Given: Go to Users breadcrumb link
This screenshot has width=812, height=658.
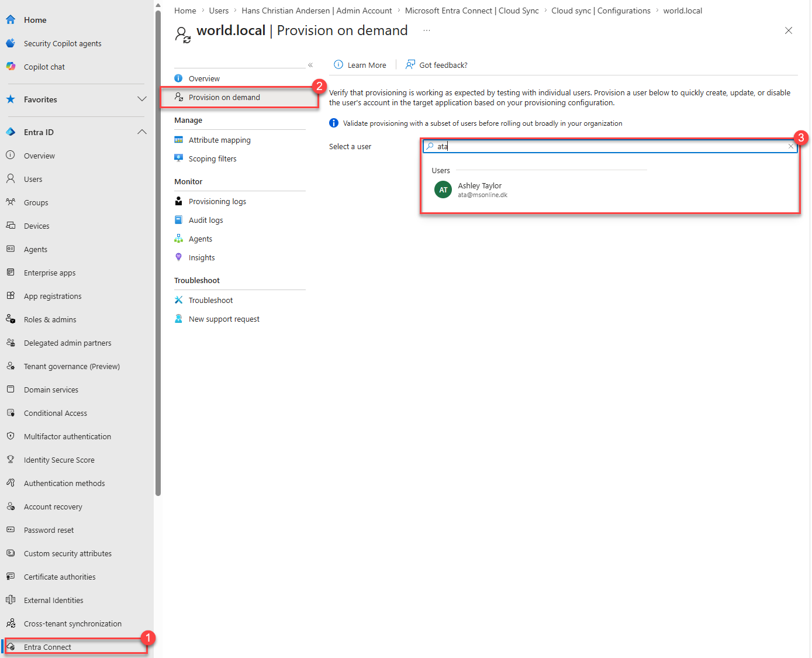Looking at the screenshot, I should pyautogui.click(x=219, y=11).
